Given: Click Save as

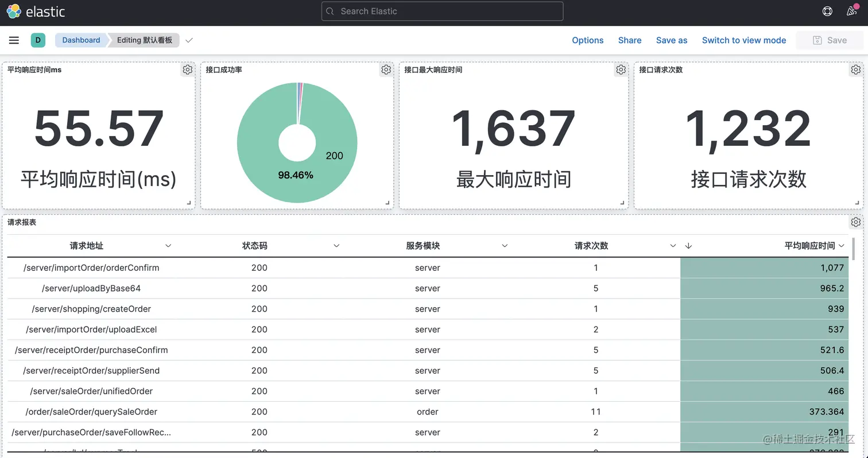Looking at the screenshot, I should click(672, 40).
